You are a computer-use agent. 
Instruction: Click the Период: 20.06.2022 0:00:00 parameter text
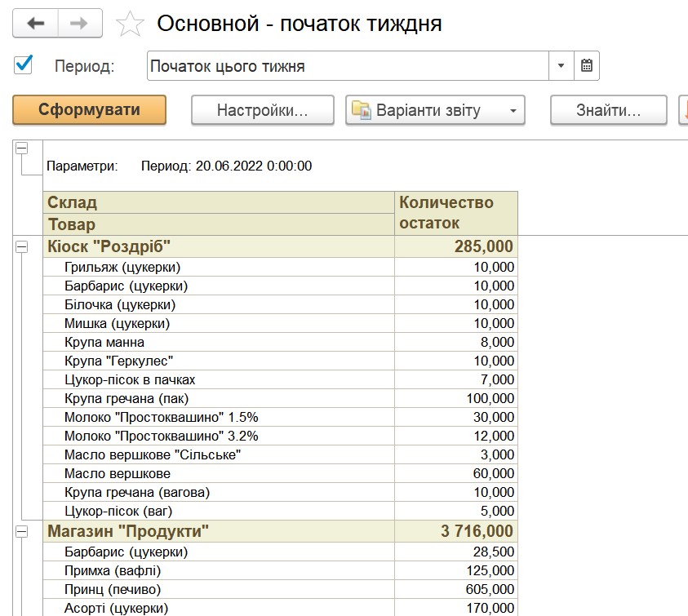pos(226,166)
